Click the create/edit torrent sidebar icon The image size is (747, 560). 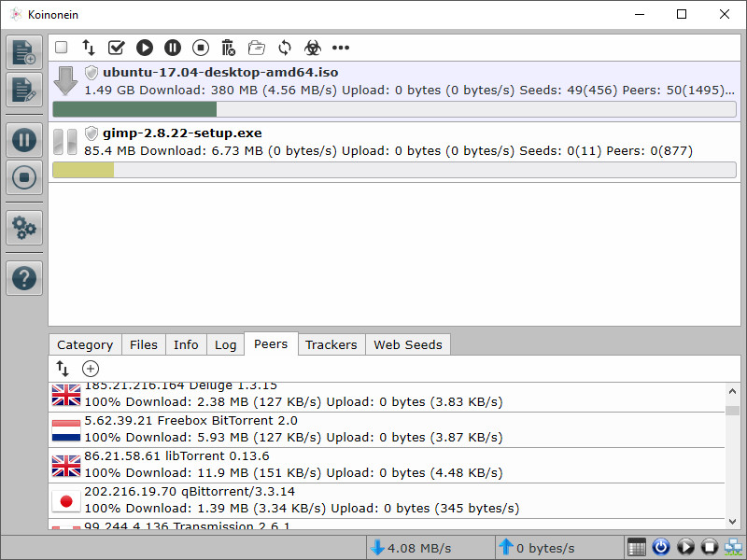tap(24, 90)
